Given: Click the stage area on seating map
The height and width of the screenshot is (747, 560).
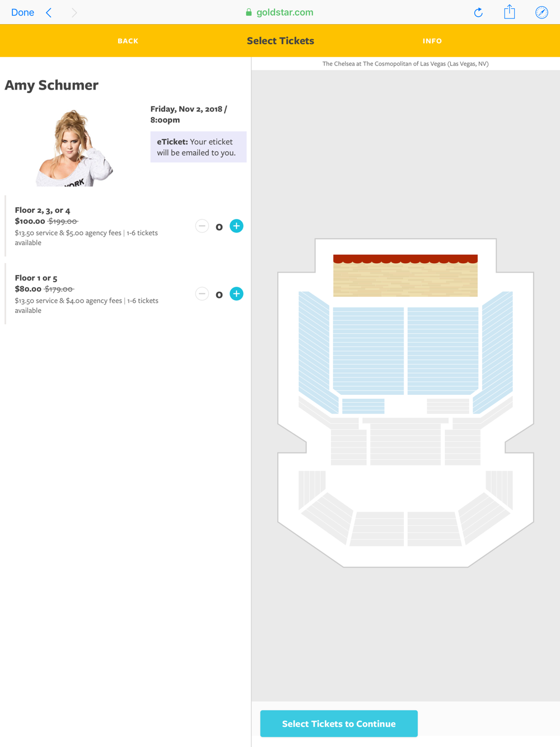Looking at the screenshot, I should pyautogui.click(x=405, y=276).
